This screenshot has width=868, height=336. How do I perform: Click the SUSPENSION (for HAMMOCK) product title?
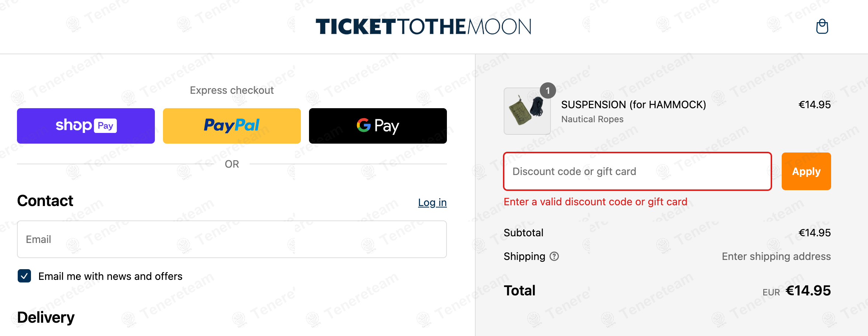[633, 104]
